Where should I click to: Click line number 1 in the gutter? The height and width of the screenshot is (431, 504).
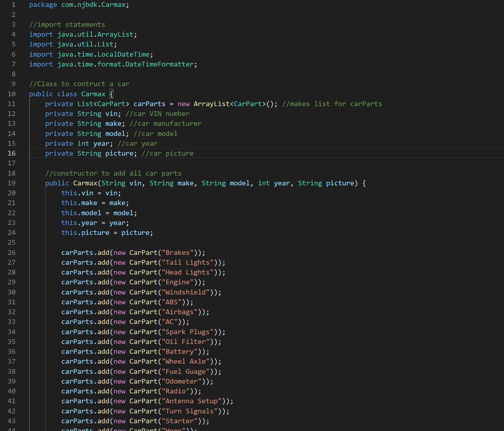(x=13, y=5)
